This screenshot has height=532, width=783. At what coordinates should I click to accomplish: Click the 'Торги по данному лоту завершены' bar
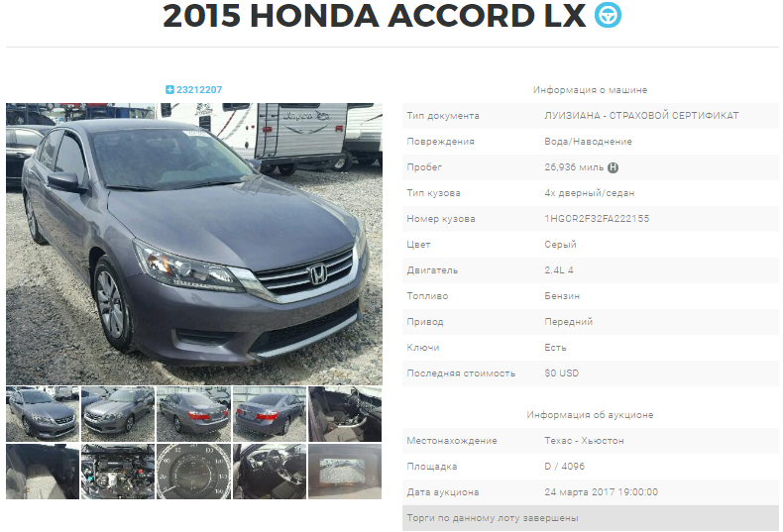[x=591, y=518]
